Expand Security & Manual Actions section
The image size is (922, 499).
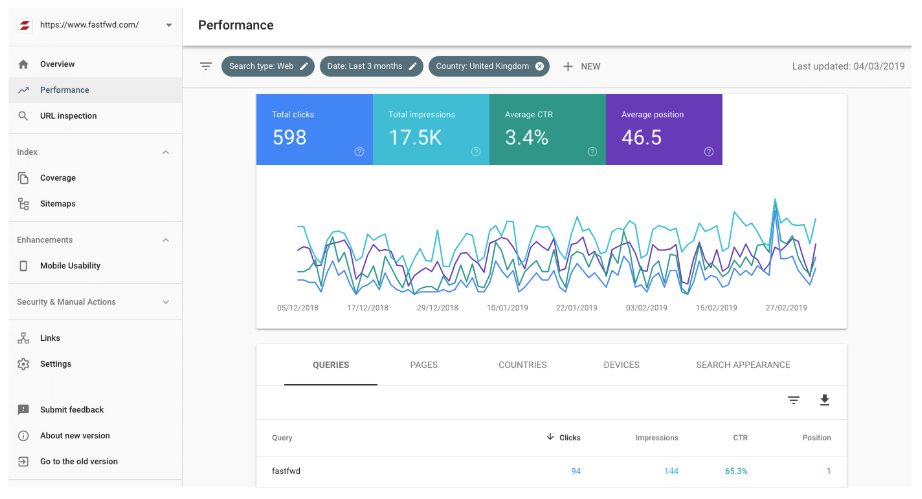[x=166, y=302]
